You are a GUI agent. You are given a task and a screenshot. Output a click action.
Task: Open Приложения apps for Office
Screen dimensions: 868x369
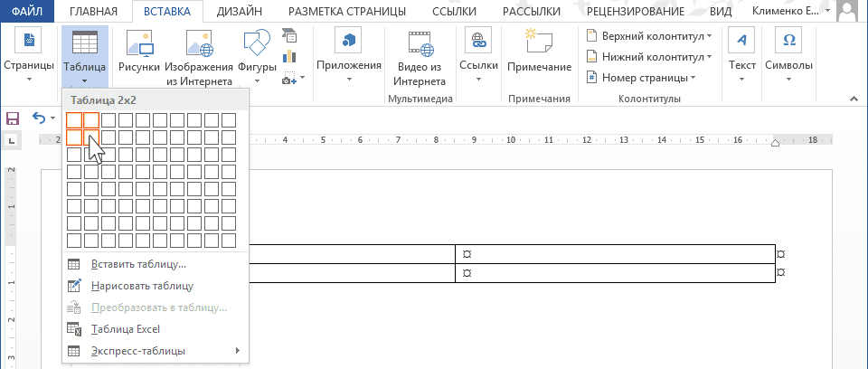click(x=349, y=42)
